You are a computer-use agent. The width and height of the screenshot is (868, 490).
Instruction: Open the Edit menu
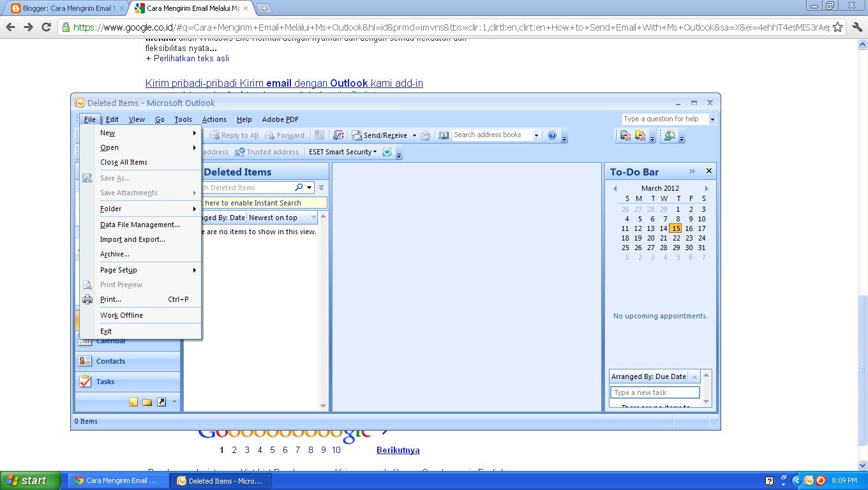pyautogui.click(x=112, y=119)
